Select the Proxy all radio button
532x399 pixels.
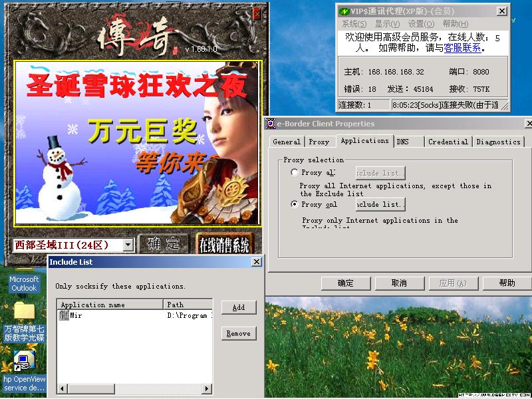point(295,172)
